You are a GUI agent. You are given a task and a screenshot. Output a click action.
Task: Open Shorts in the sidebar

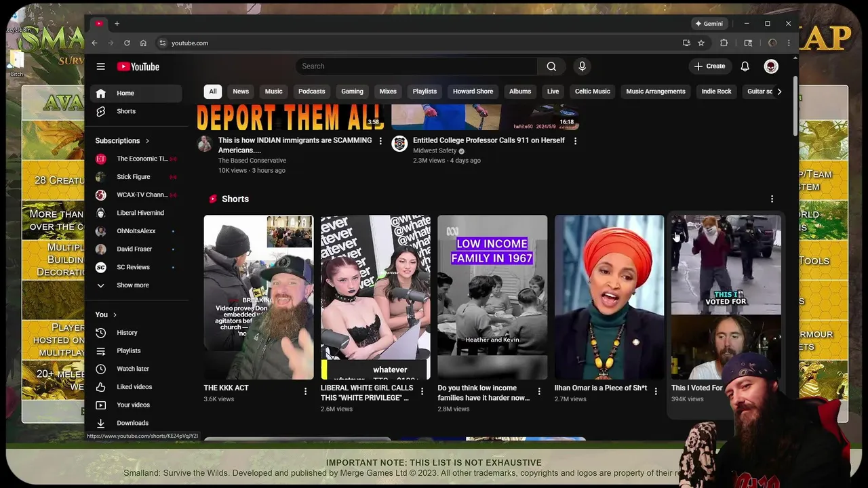click(x=136, y=111)
